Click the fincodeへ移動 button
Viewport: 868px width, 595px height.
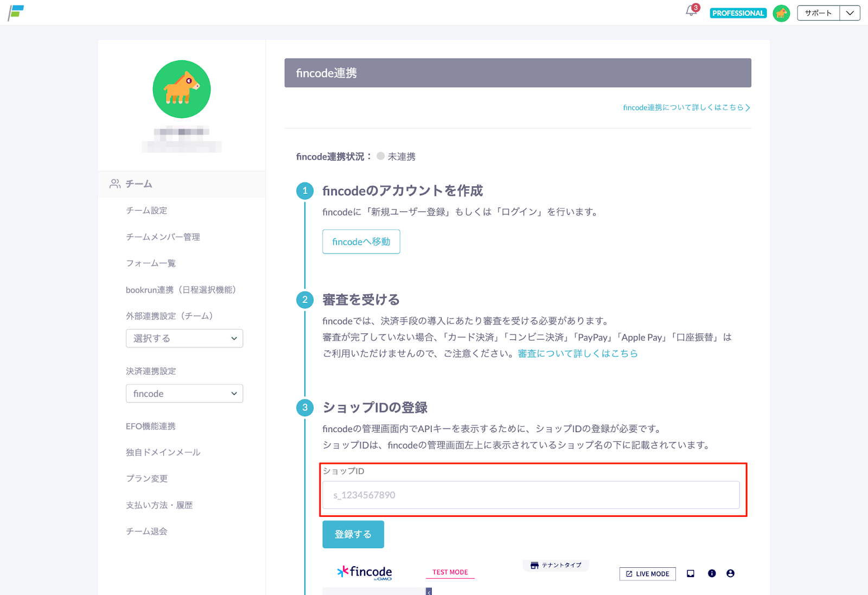pos(361,242)
